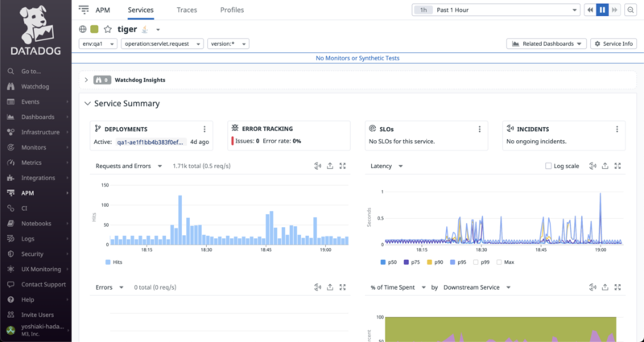Switch to the Traces tab
This screenshot has width=644, height=342.
(x=187, y=10)
